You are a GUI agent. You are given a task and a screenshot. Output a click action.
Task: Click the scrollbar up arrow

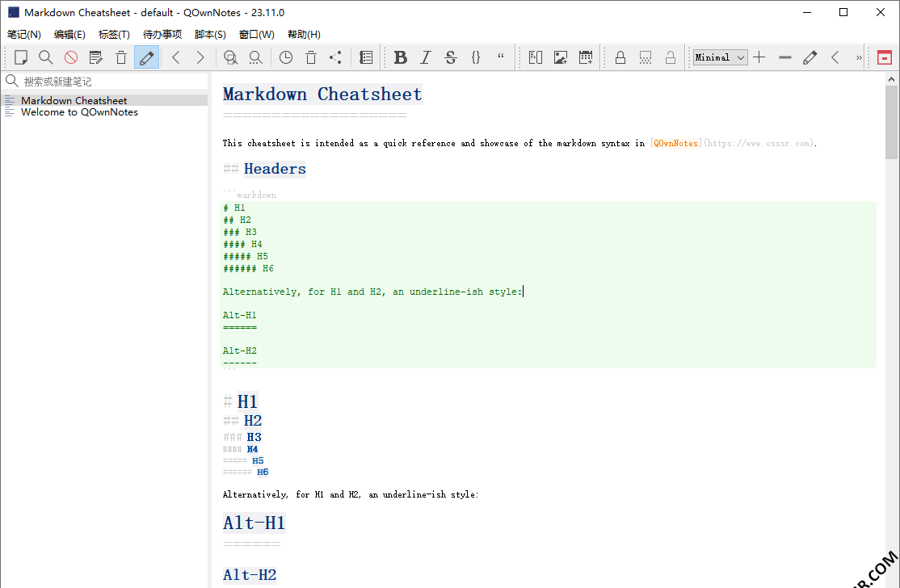click(891, 78)
